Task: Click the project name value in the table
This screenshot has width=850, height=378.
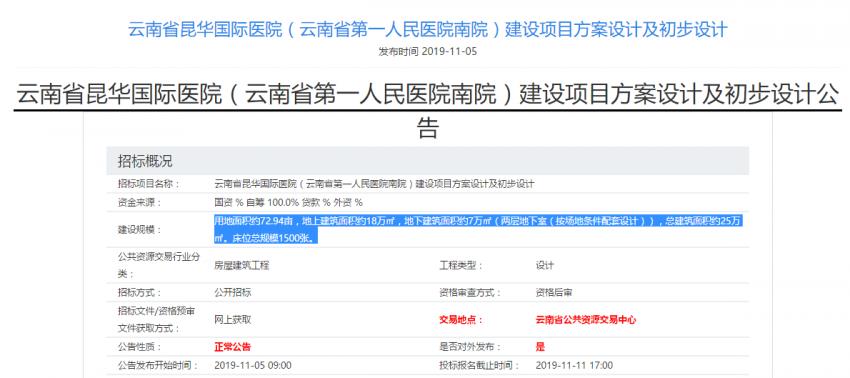Action: [375, 184]
